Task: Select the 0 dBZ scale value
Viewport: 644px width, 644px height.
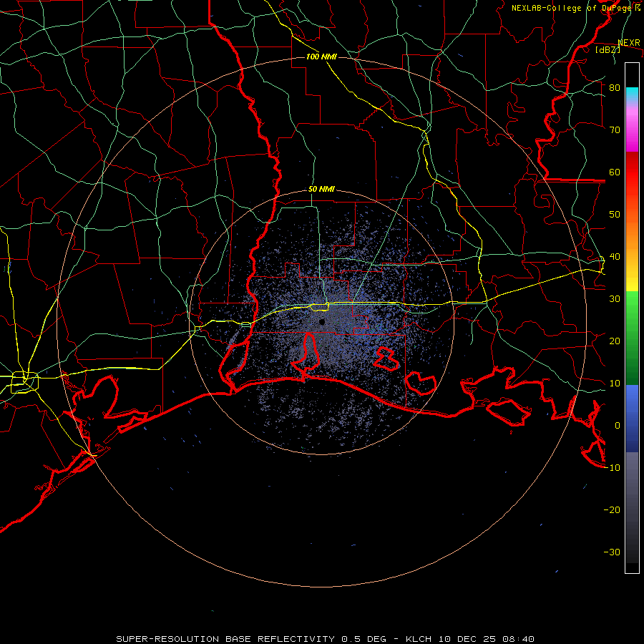Action: click(x=618, y=426)
